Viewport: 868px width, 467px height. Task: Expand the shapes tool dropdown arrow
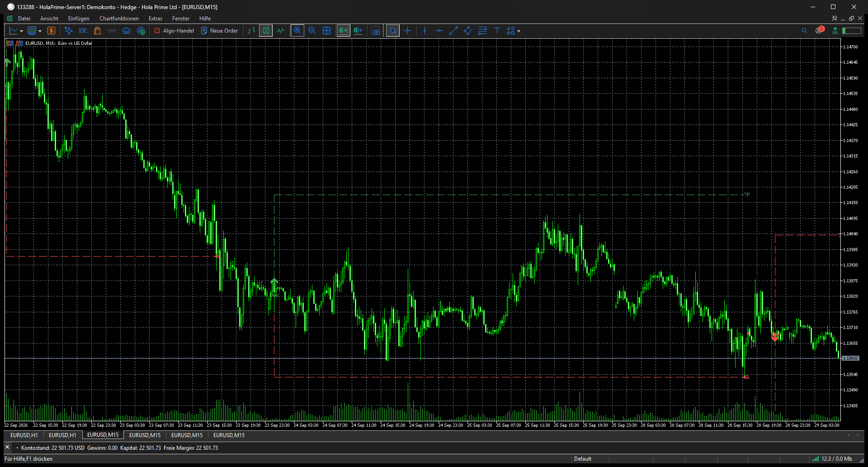tap(519, 31)
